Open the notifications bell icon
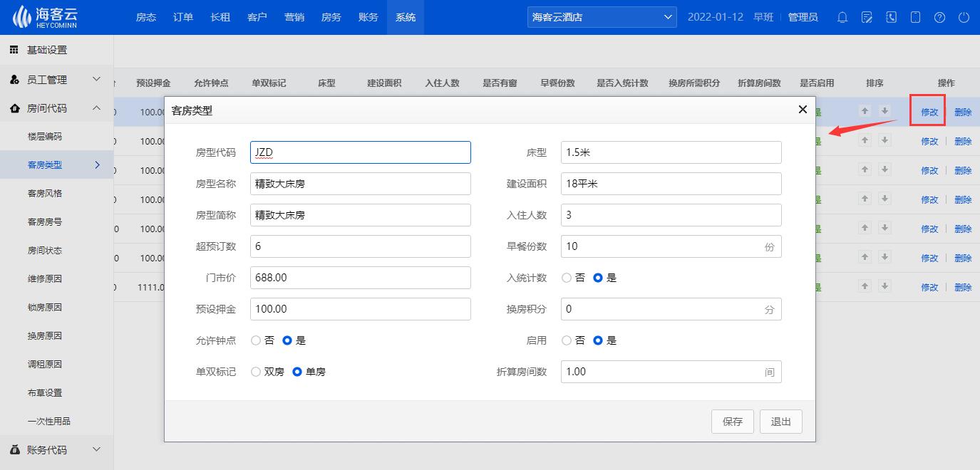980x470 pixels. coord(842,17)
